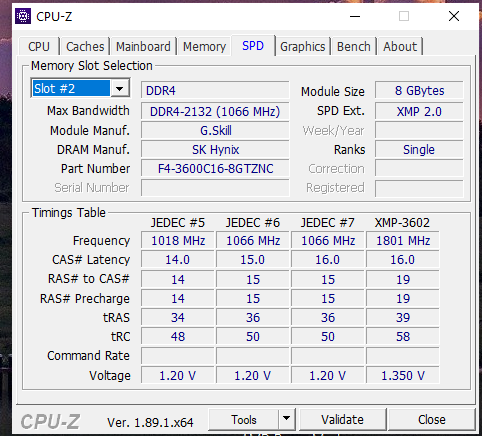Select the Memory tab
The width and height of the screenshot is (482, 436).
[x=204, y=46]
